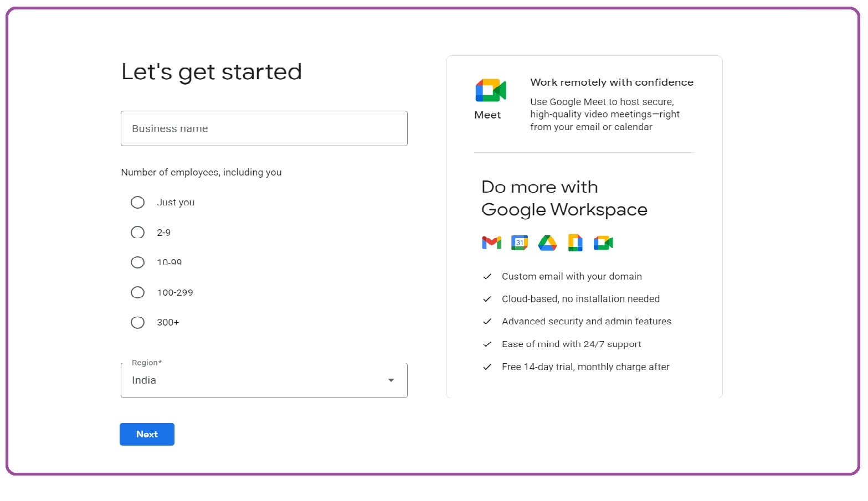Click the Use Google Meet to host secure description

[605, 114]
